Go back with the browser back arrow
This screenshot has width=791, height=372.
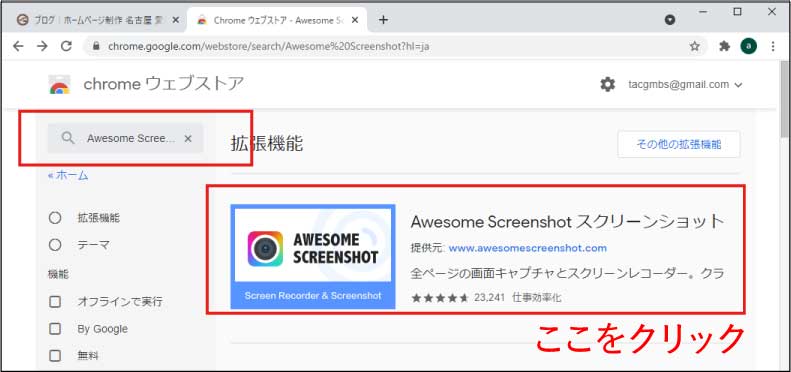18,46
